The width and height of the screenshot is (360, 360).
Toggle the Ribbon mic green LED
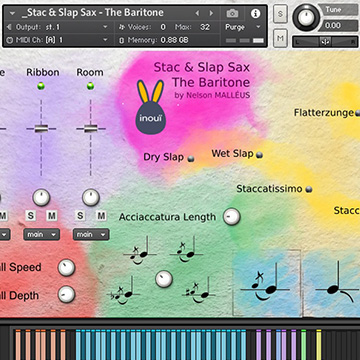pos(41,86)
